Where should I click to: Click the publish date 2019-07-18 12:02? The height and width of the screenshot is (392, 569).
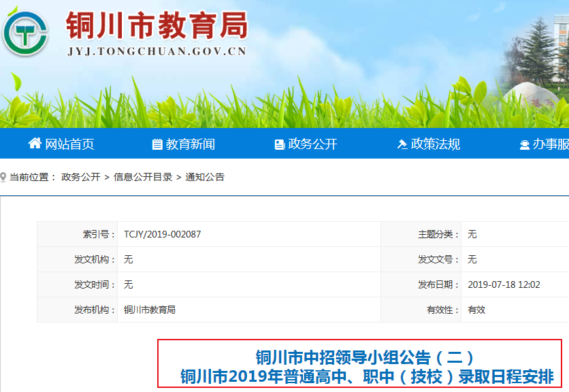click(x=504, y=284)
